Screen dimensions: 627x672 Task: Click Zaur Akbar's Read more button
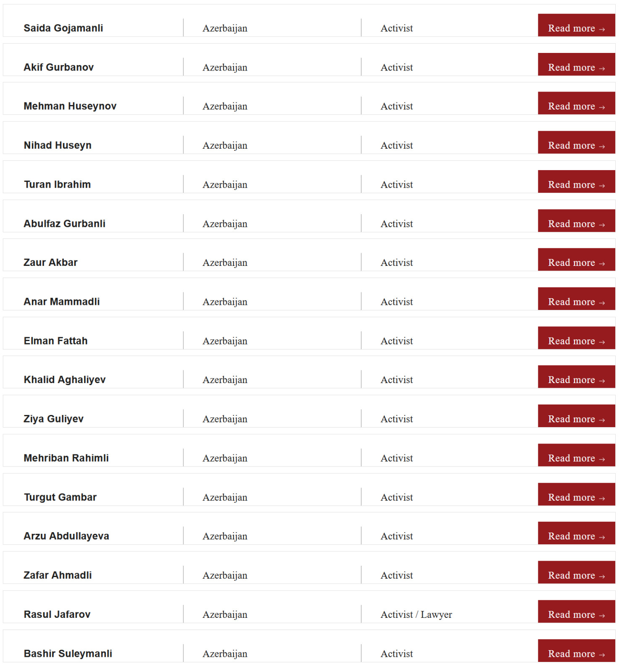(576, 260)
